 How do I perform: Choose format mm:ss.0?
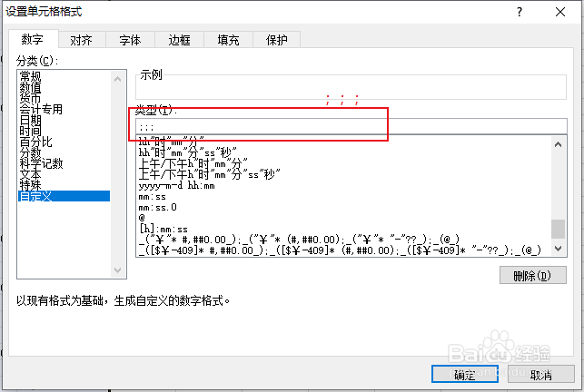coord(344,207)
